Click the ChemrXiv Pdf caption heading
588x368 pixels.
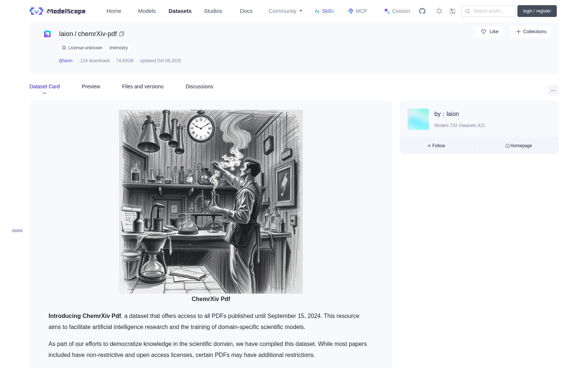coord(211,299)
